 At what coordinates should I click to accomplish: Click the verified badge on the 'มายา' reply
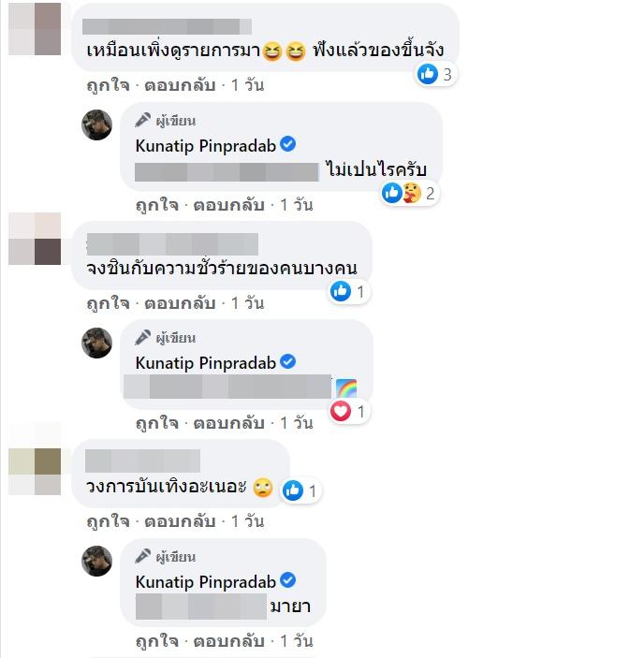coord(287,580)
